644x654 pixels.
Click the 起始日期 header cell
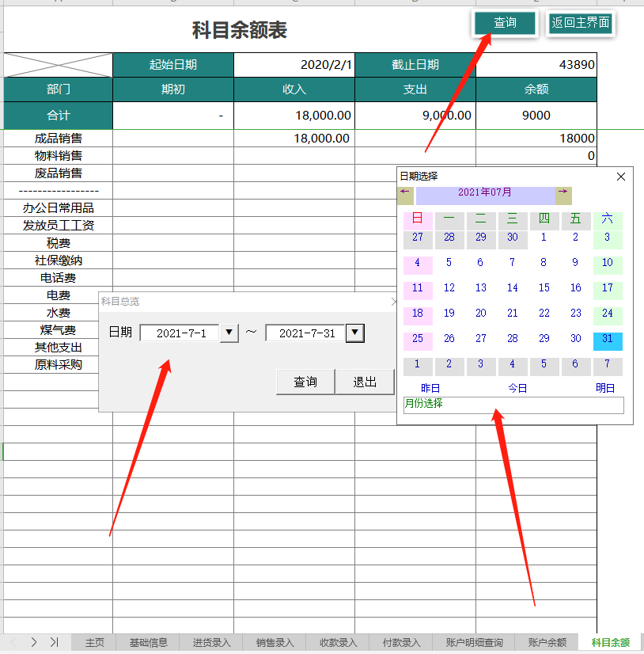(173, 65)
